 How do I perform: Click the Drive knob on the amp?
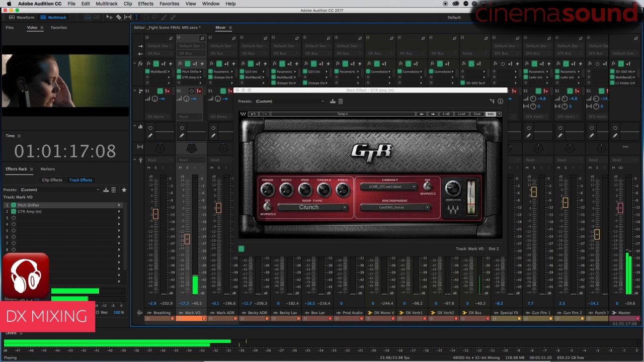click(267, 190)
